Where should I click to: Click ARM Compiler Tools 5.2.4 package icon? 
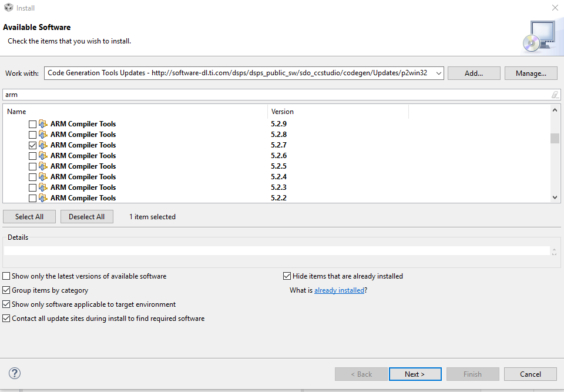(43, 177)
